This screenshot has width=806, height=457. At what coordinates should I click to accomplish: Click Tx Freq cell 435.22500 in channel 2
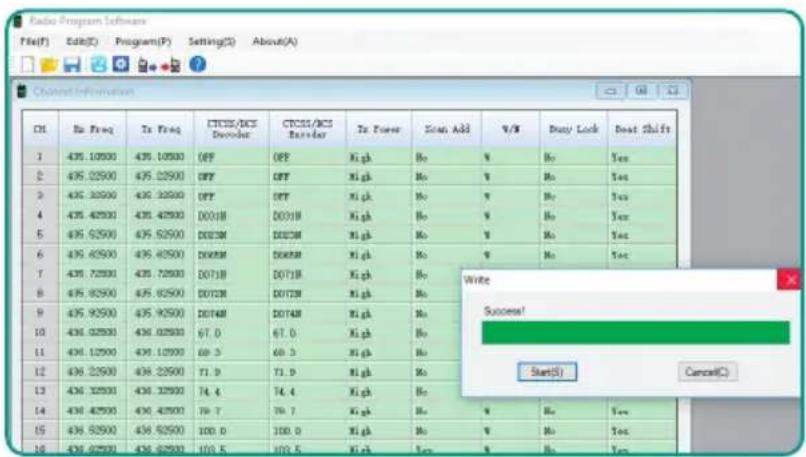point(160,176)
